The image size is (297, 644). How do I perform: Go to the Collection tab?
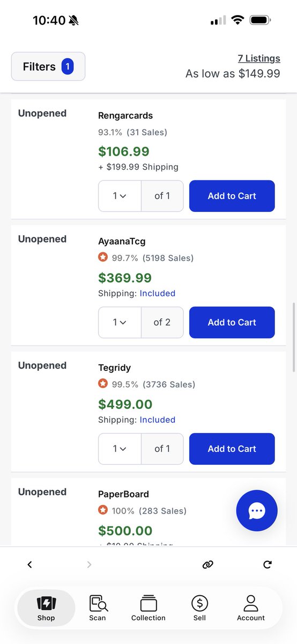148,609
